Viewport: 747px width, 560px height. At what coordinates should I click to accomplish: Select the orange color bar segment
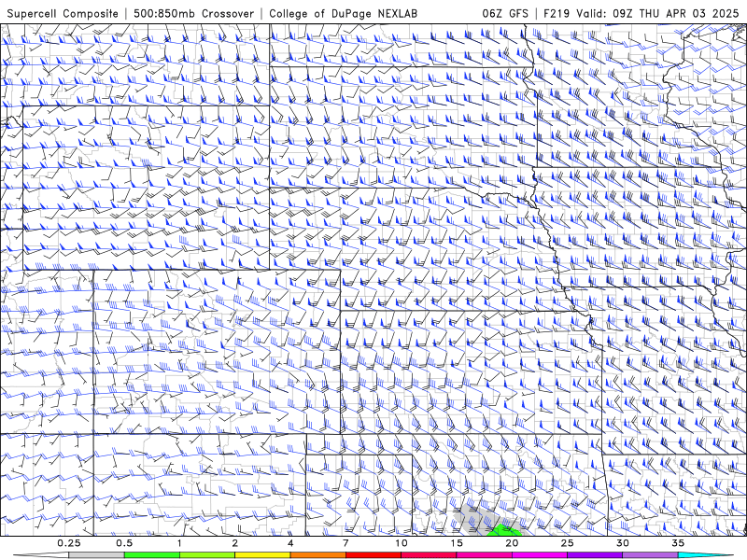point(317,555)
